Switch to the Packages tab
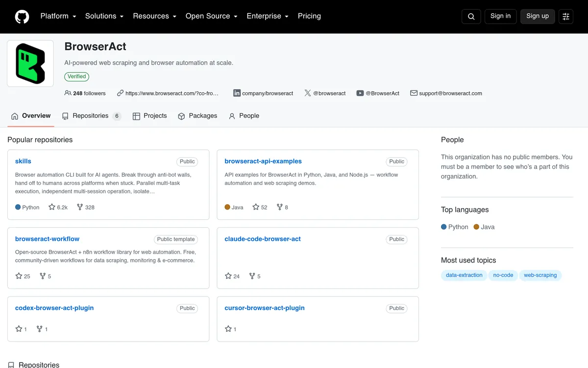Screen dimensions: 588x368 [x=197, y=116]
